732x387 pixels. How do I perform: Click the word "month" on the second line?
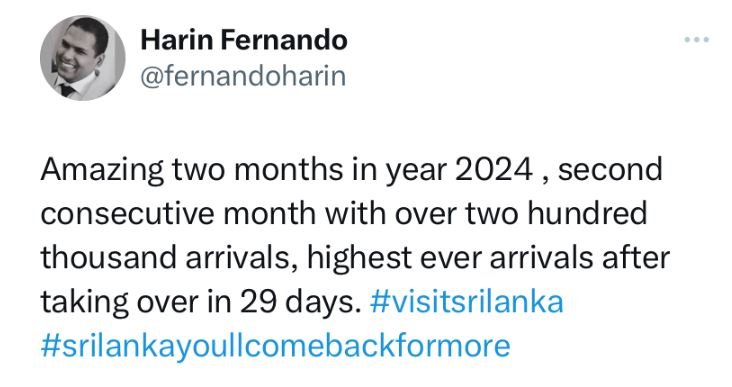(269, 213)
